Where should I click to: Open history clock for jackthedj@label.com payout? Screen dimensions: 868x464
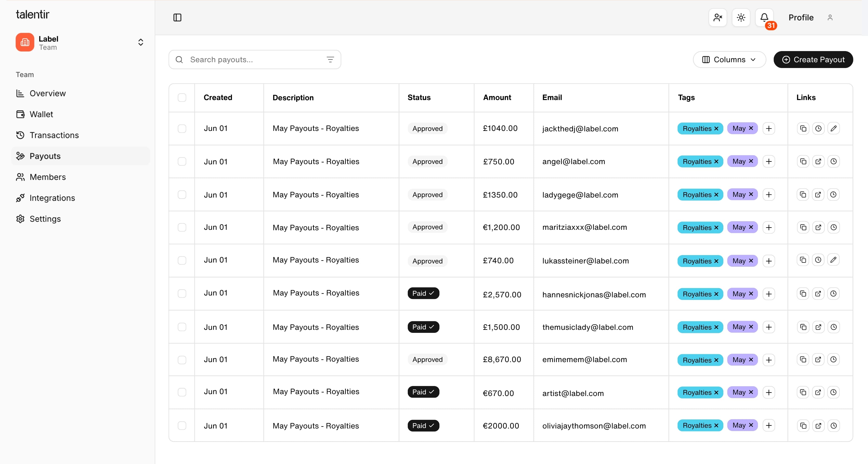818,128
